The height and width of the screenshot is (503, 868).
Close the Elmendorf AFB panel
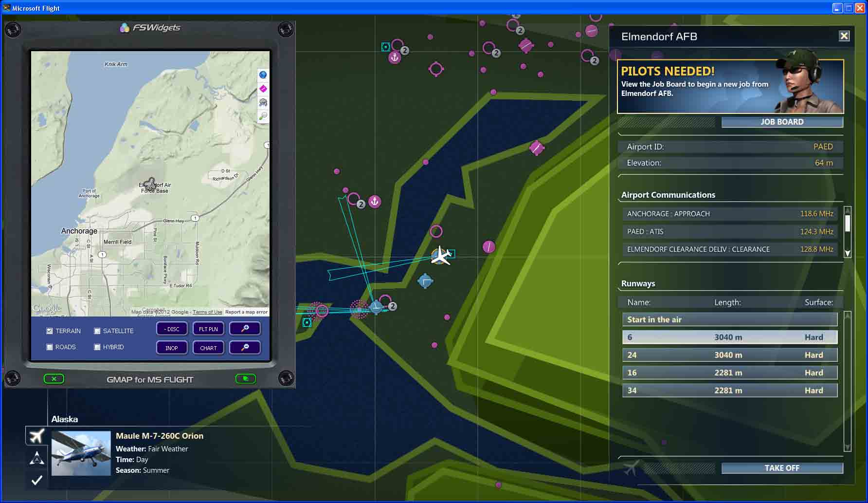[x=844, y=36]
